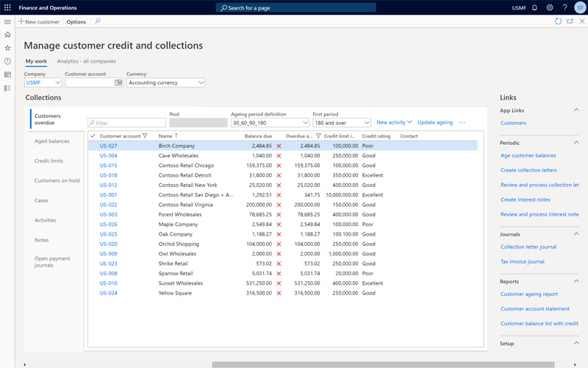Select Aged balances tab
Viewport: 588px width, 368px height.
pyautogui.click(x=51, y=141)
